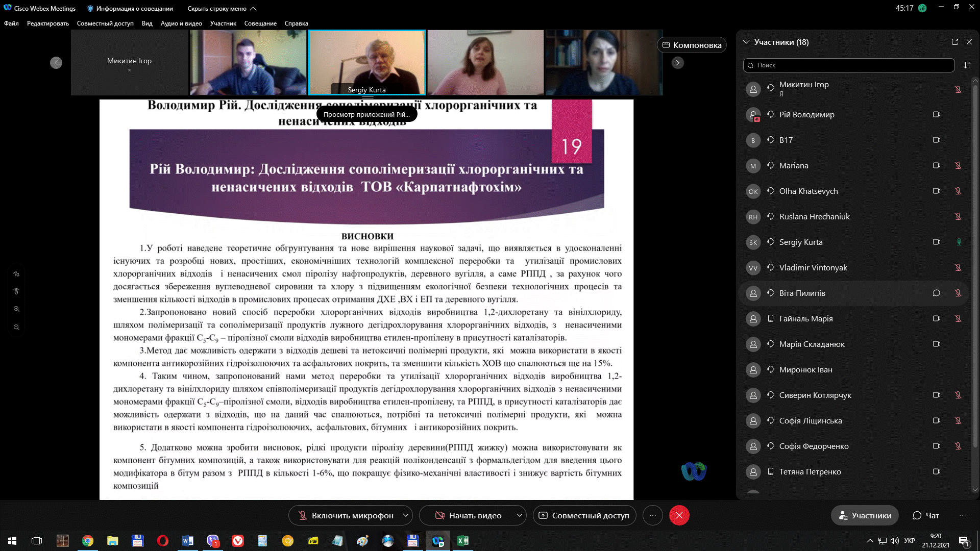Click camera icon in Гайналь Марія row

coord(937,318)
